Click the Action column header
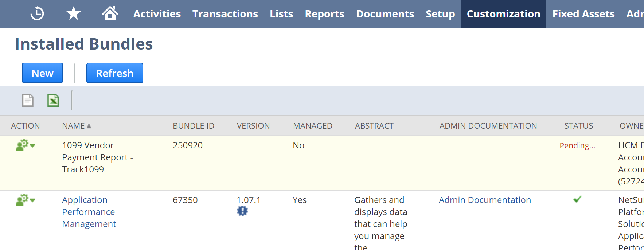This screenshot has width=644, height=250. tap(26, 126)
